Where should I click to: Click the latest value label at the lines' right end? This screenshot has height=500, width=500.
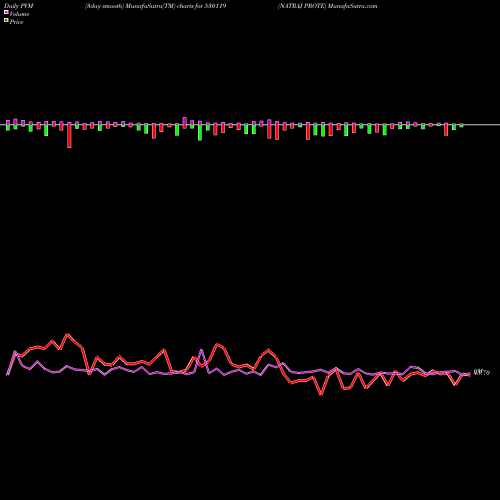(482, 373)
